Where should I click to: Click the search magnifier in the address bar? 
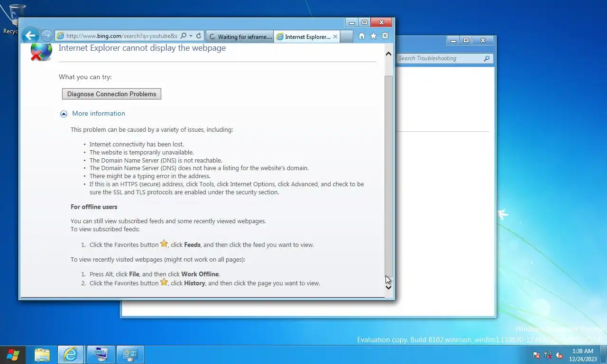pyautogui.click(x=184, y=36)
